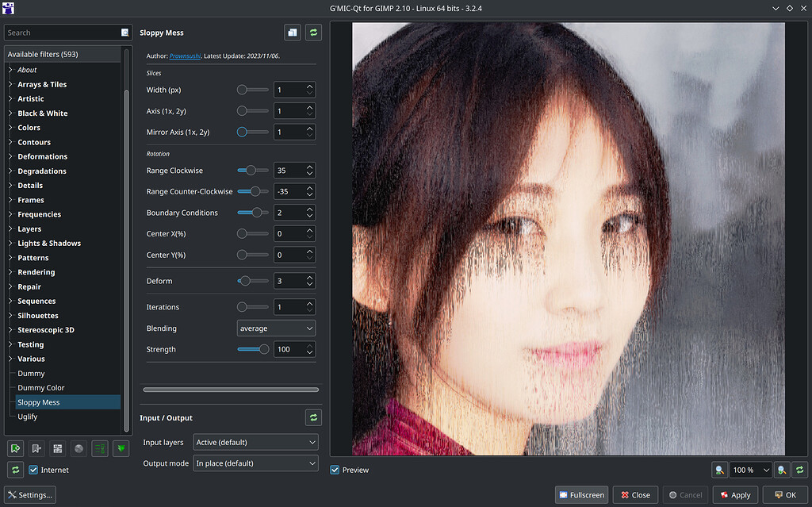Open the Input layers dropdown
Image resolution: width=812 pixels, height=507 pixels.
point(255,442)
